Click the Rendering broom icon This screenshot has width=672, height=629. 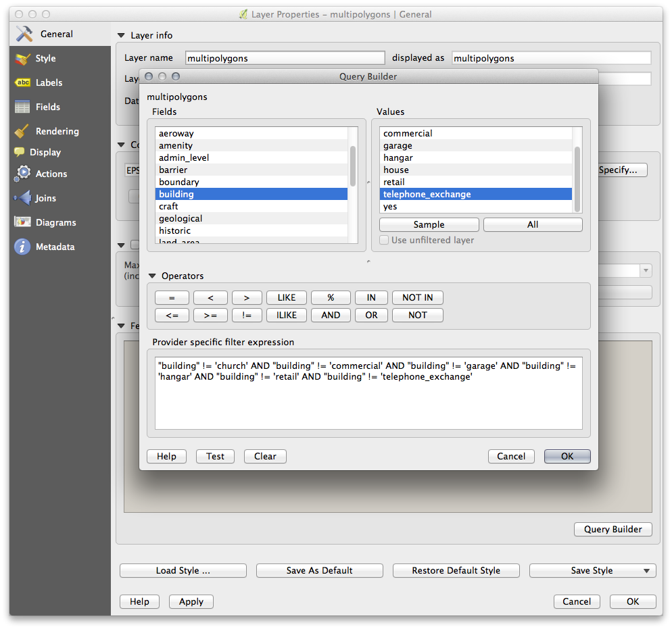23,131
